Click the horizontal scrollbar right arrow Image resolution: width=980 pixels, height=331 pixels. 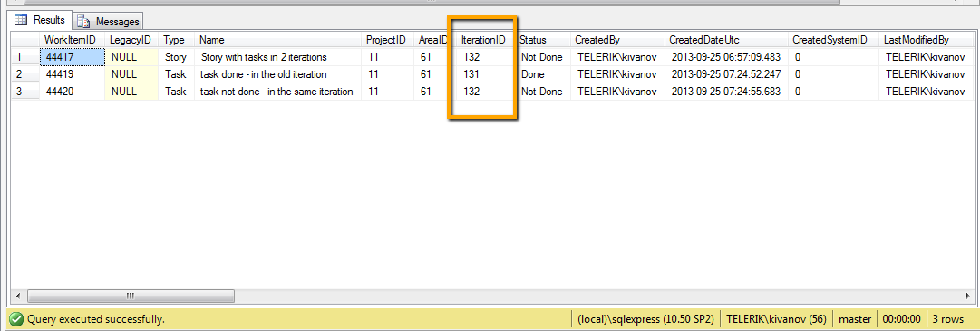[x=967, y=296]
